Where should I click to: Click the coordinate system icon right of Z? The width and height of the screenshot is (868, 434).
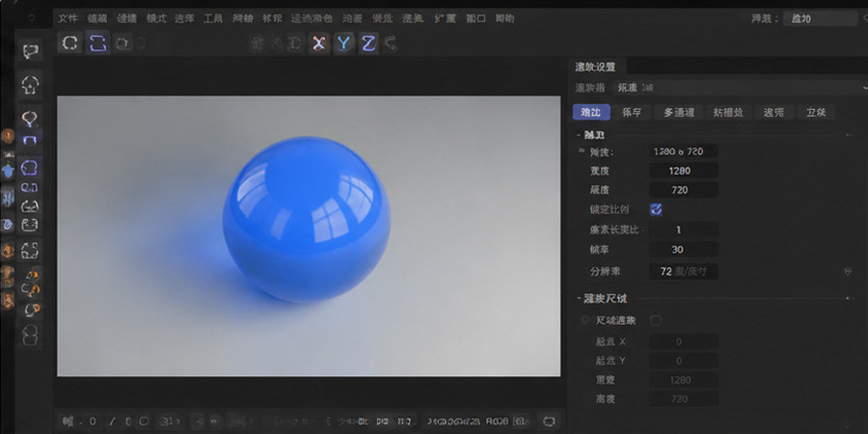(391, 43)
